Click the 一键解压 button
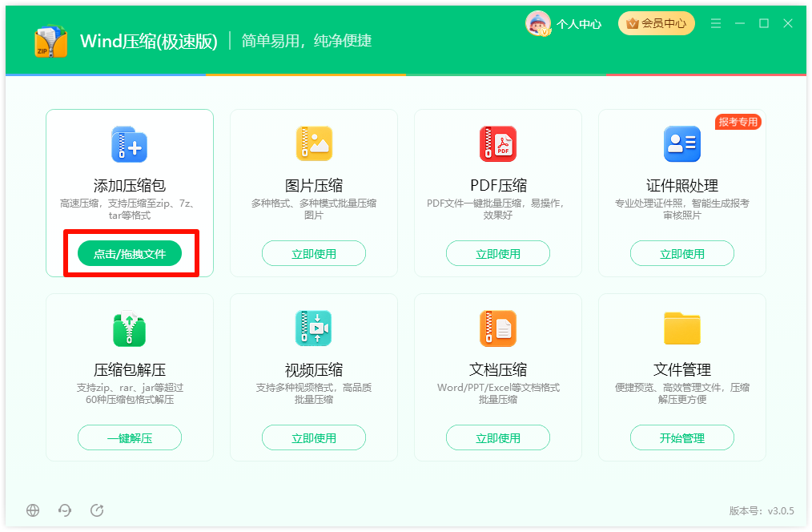Viewport: 812px width, 532px height. tap(130, 437)
